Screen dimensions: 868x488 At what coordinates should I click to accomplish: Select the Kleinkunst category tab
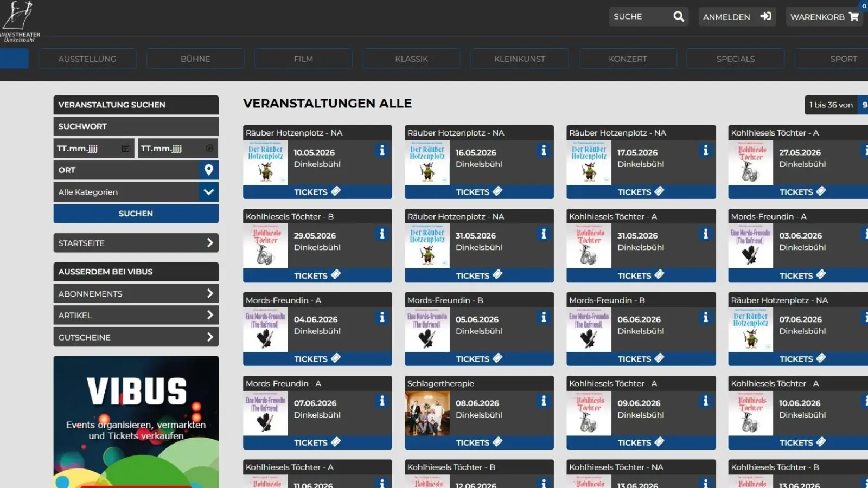point(519,59)
